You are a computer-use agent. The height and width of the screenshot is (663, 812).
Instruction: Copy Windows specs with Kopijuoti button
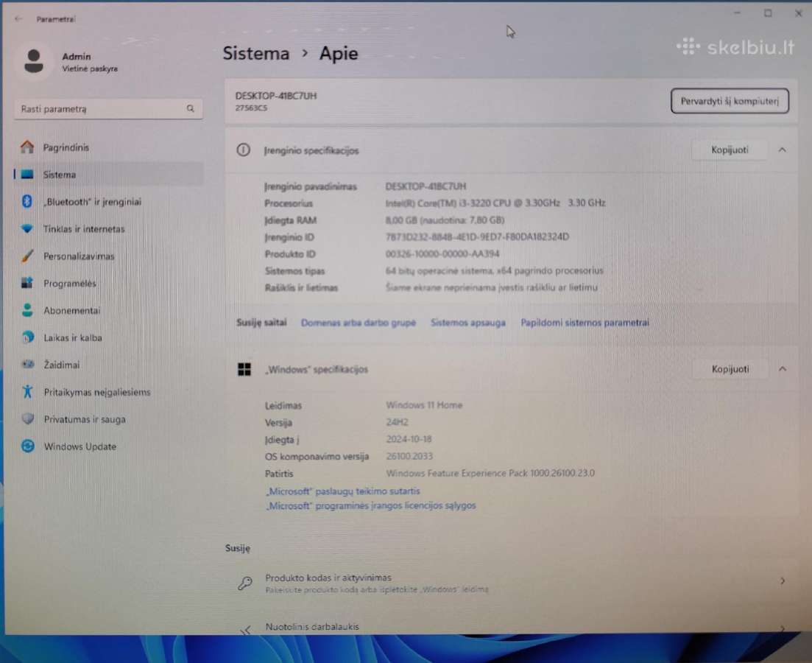pyautogui.click(x=730, y=369)
